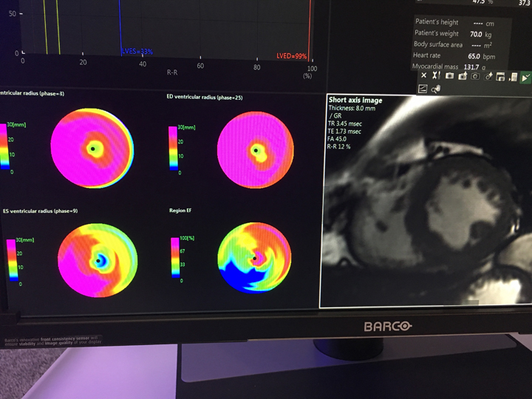Click the save layout window icon
532x399 pixels.
point(500,76)
